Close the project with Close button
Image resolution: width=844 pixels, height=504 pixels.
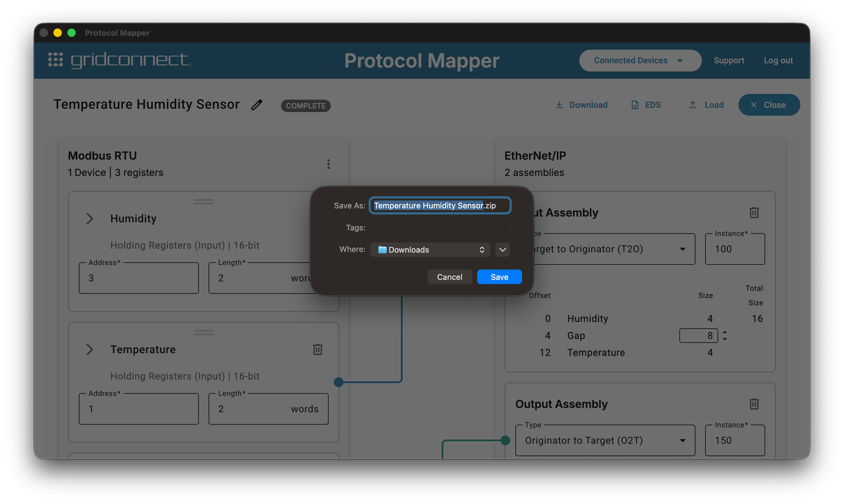click(x=769, y=105)
